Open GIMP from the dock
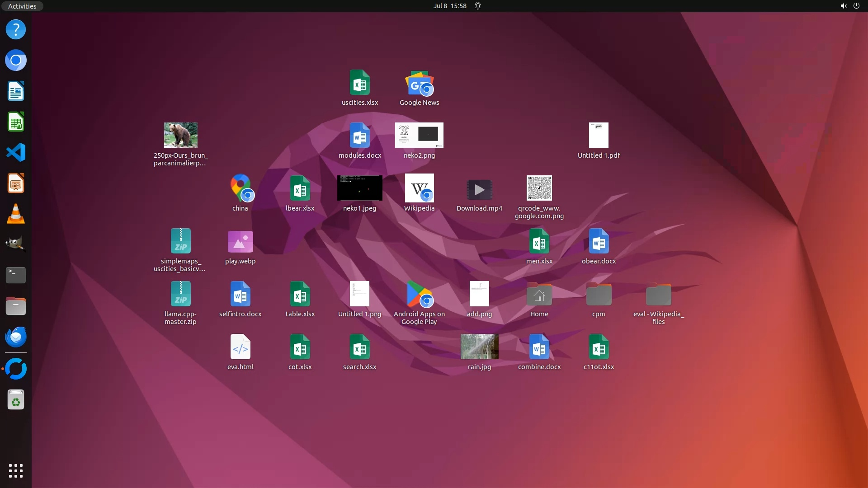Screen dimensions: 868x488 (x=16, y=244)
